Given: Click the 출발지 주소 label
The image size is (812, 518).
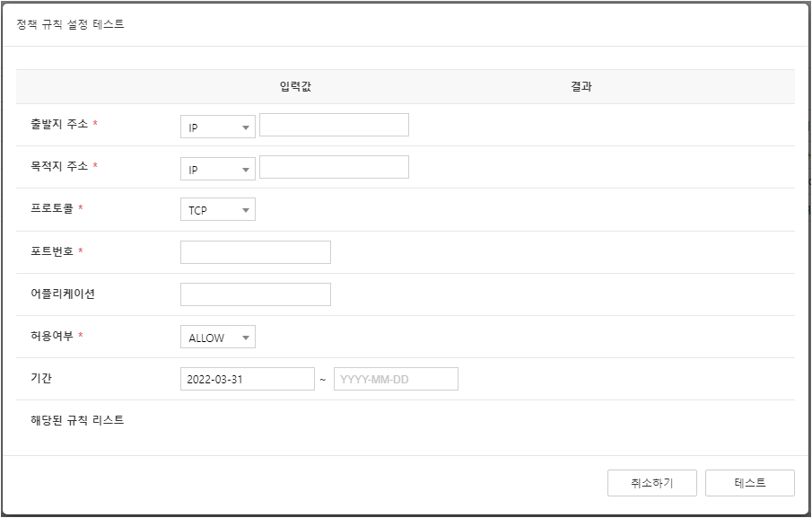Looking at the screenshot, I should 59,124.
